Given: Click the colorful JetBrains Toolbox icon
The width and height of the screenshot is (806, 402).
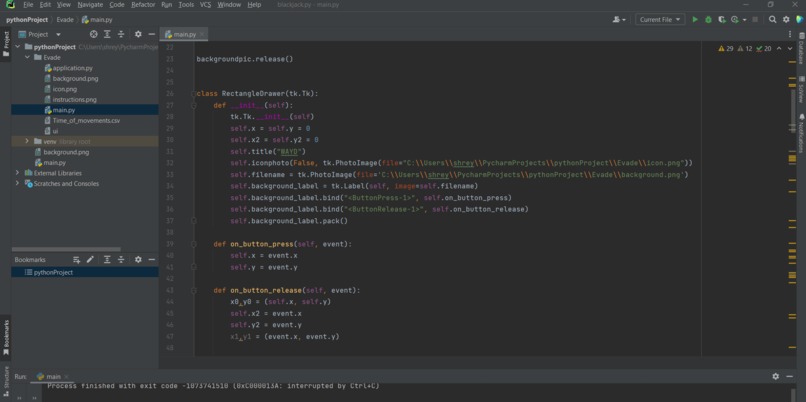Looking at the screenshot, I should 799,20.
